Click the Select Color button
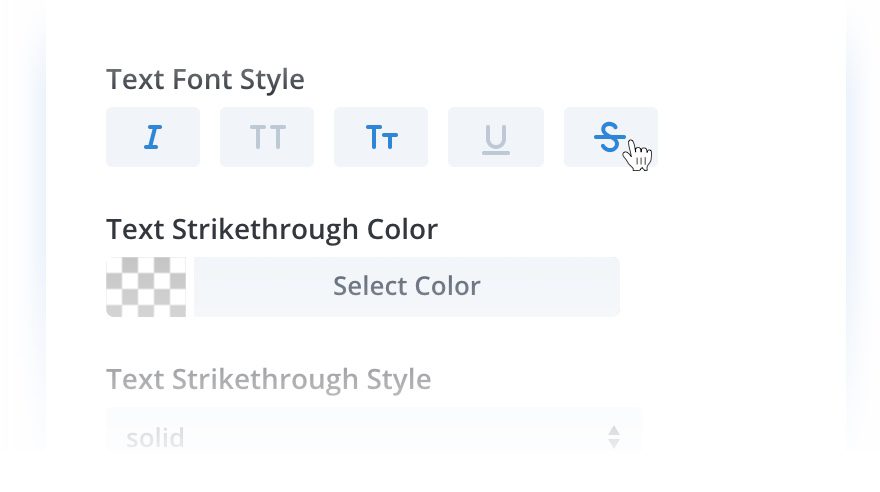The image size is (880, 492). pyautogui.click(x=407, y=287)
